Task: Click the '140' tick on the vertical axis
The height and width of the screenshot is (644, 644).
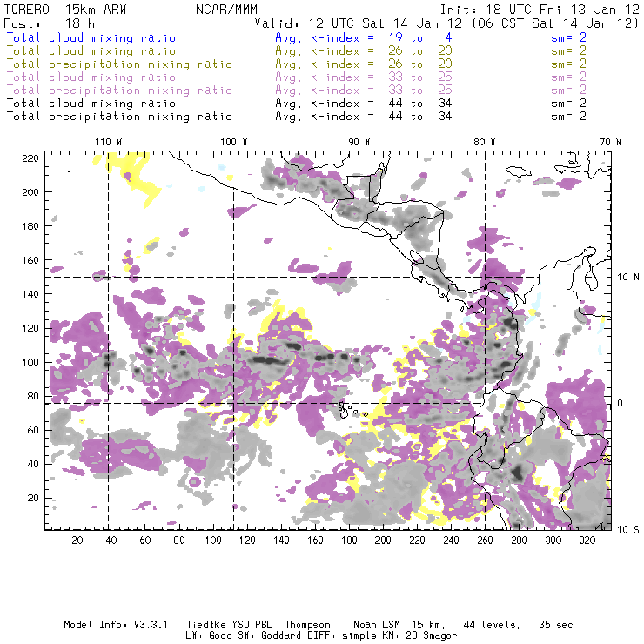Action: [30, 294]
